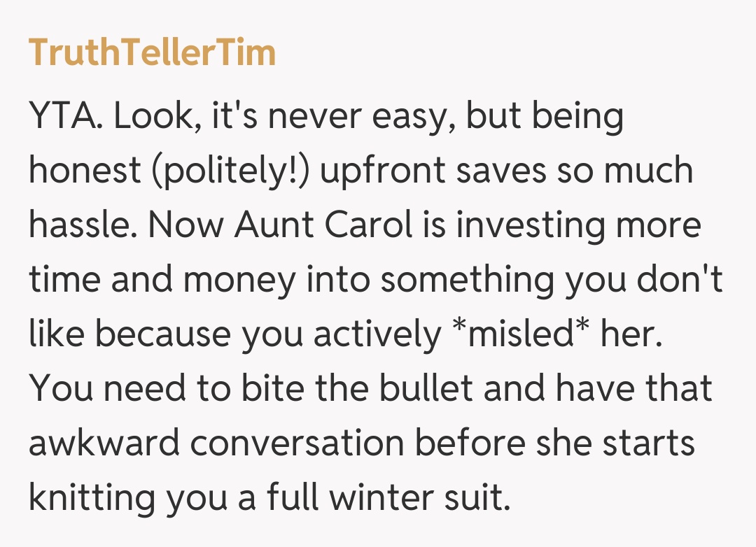
Task: Click the word "hassle"
Action: click(79, 225)
